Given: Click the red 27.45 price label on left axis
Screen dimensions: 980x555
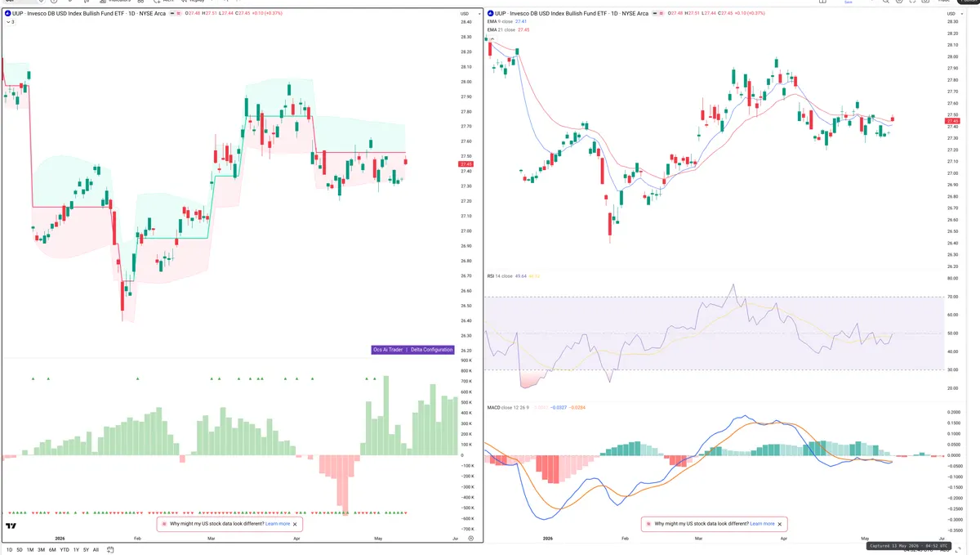Looking at the screenshot, I should pyautogui.click(x=467, y=164).
